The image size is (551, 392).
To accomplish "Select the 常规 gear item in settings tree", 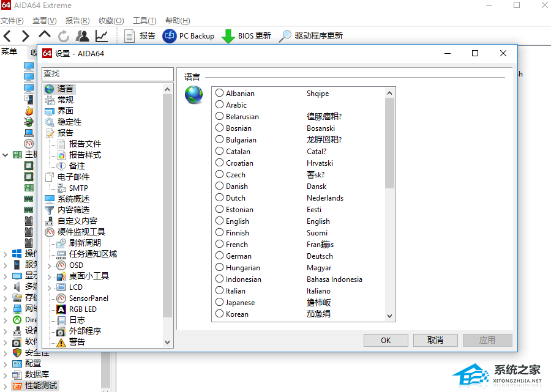I will [x=59, y=100].
